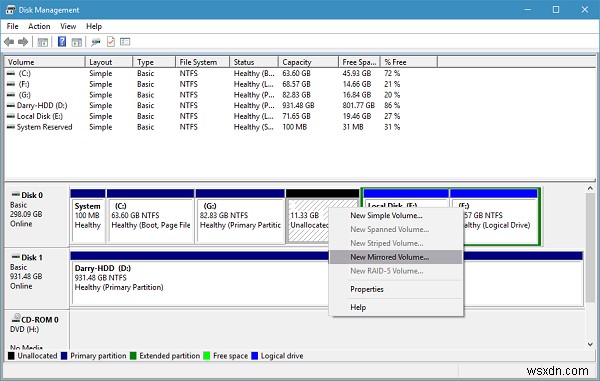The width and height of the screenshot is (600, 381).
Task: Choose Help from the context menu
Action: tap(396, 307)
